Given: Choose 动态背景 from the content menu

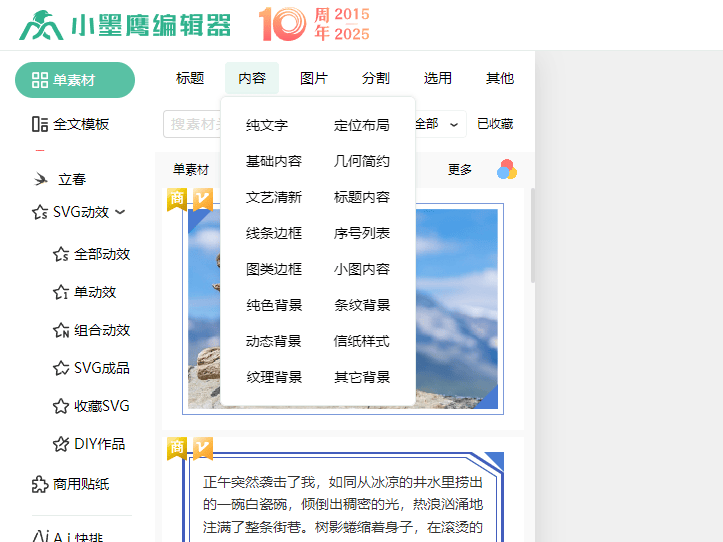Looking at the screenshot, I should point(273,341).
